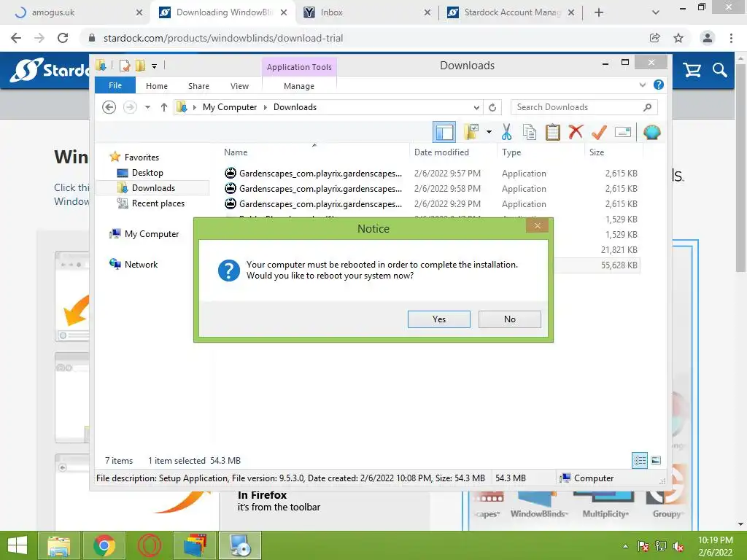Select Gardenscapes file modified 9:57 PM
747x560 pixels.
tap(431, 174)
